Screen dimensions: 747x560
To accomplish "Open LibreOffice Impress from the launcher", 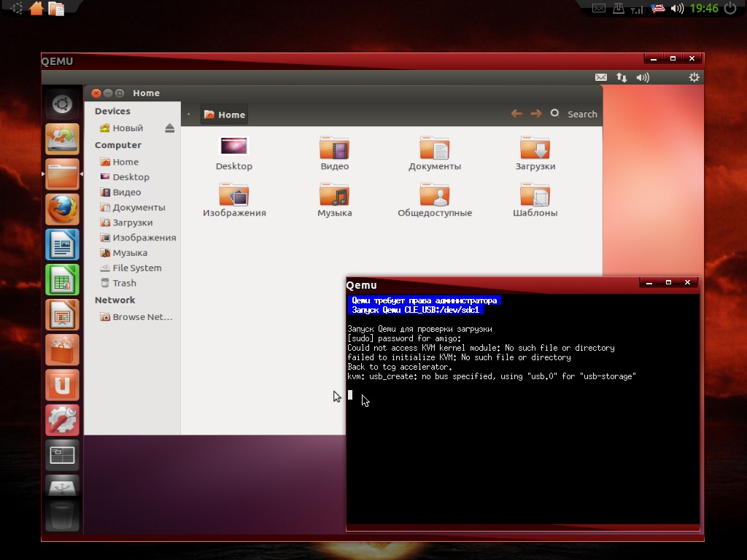I will coord(62,315).
